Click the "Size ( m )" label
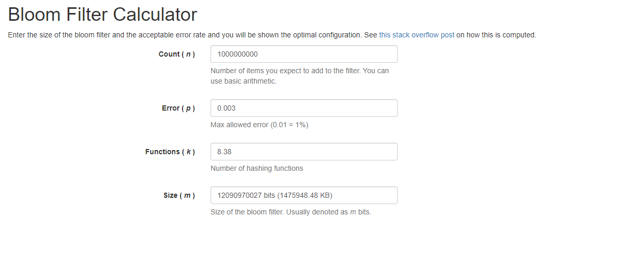 pyautogui.click(x=179, y=195)
